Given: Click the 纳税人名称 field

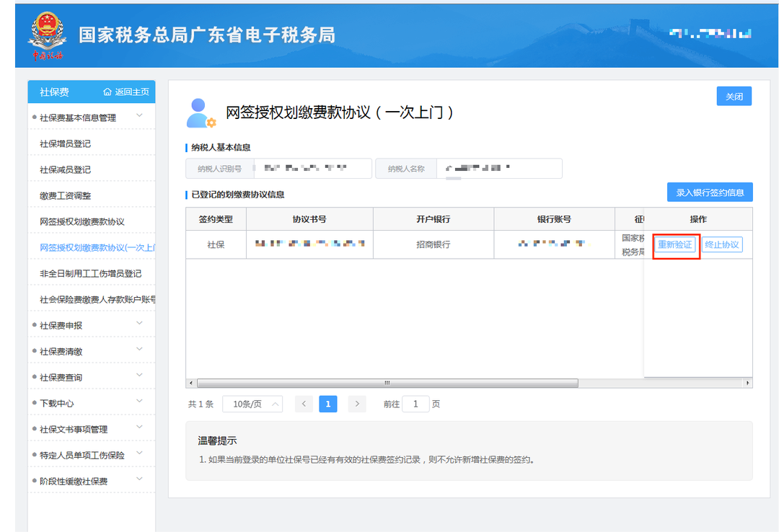Looking at the screenshot, I should 499,169.
